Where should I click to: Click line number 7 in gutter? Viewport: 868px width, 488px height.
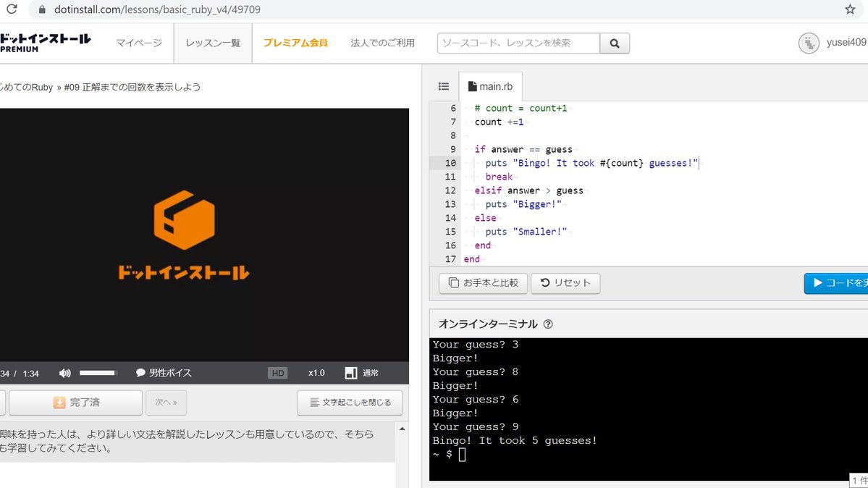tap(453, 122)
